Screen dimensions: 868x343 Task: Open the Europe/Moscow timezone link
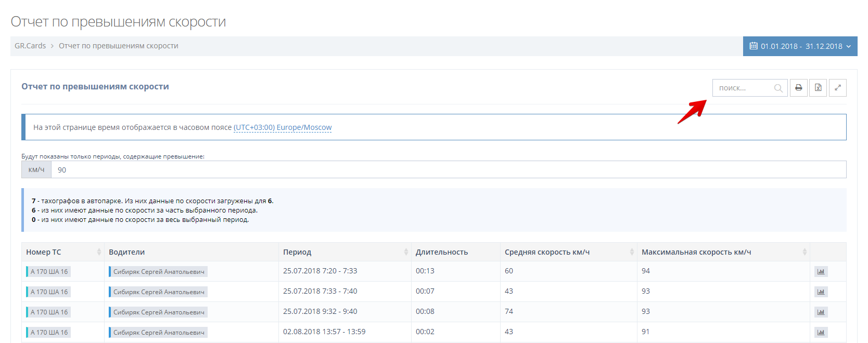coord(282,127)
